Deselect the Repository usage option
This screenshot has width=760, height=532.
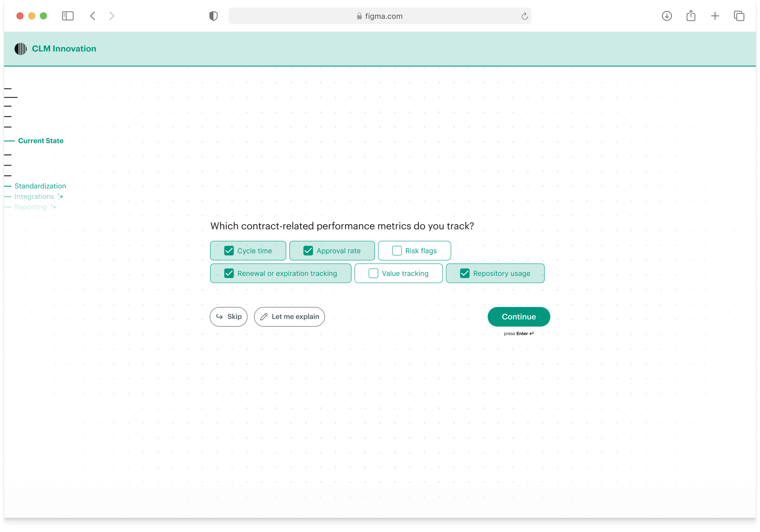click(x=464, y=273)
